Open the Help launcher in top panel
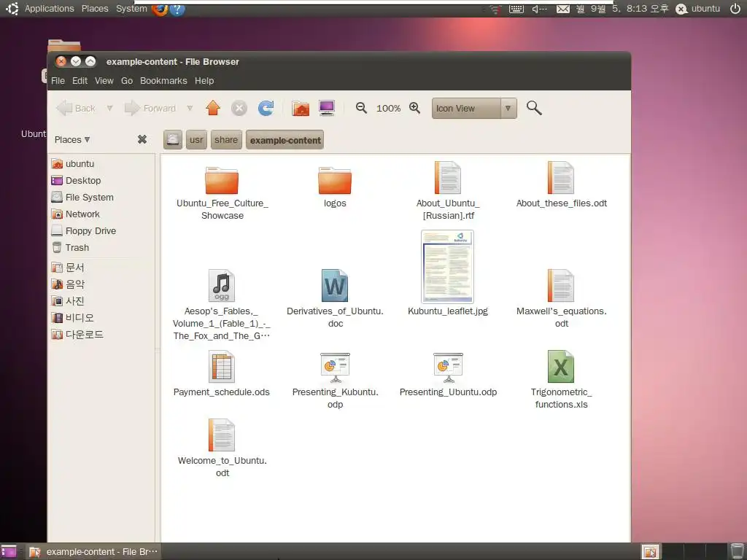The image size is (747, 560). click(x=177, y=9)
